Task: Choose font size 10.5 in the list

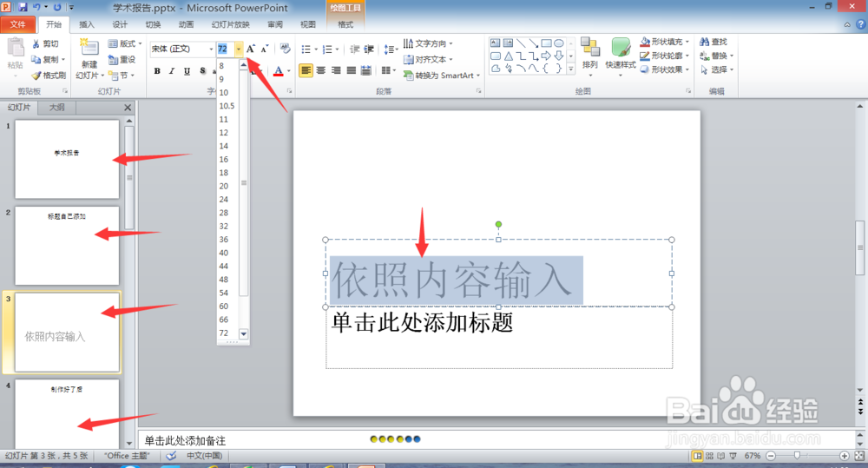Action: tap(227, 106)
